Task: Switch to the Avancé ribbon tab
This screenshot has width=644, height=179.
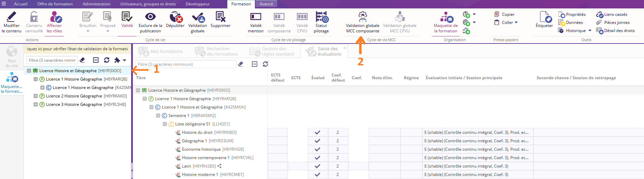Action: (266, 4)
